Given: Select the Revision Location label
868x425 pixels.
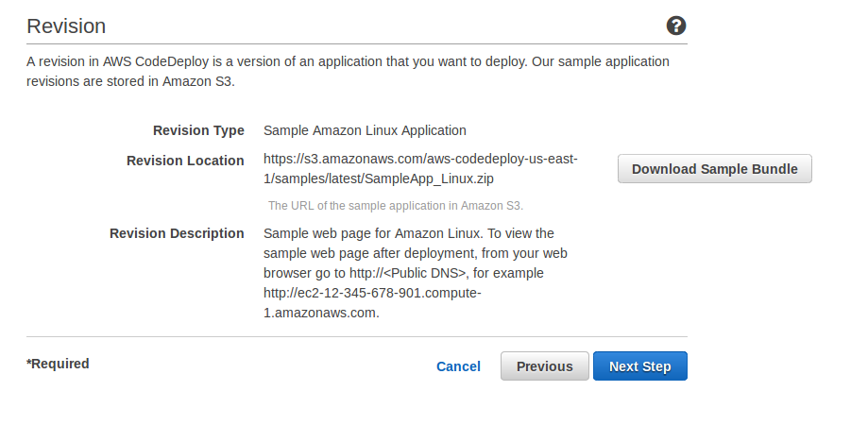Looking at the screenshot, I should [185, 161].
